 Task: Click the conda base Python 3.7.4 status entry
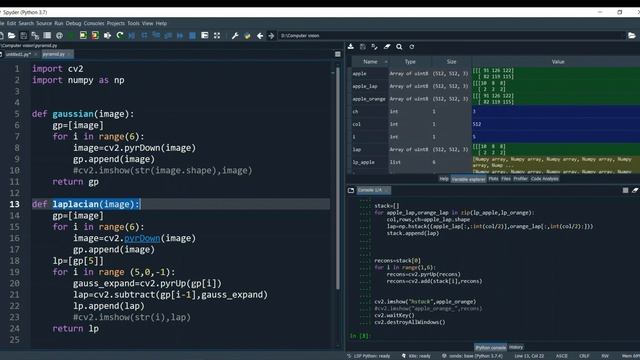[x=472, y=356]
